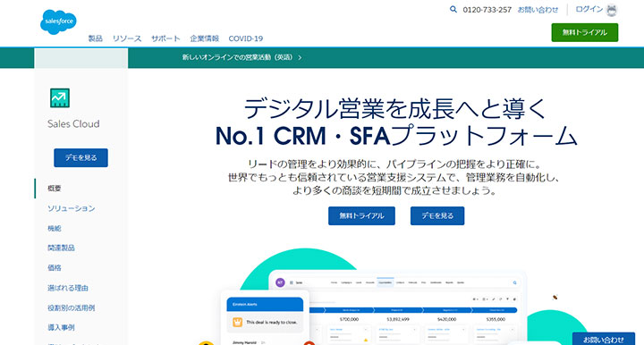
Task: Select 選ばれる理由 in the sidebar
Action: (x=68, y=288)
